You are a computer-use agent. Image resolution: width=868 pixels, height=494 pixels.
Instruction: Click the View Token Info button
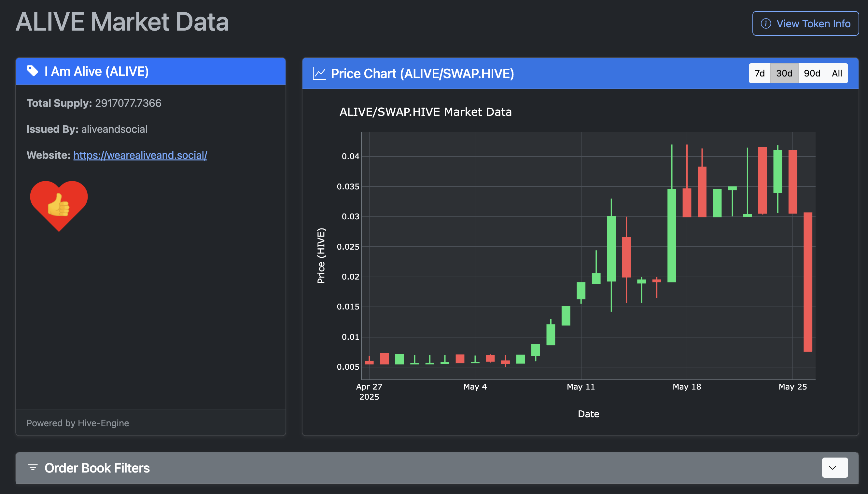pyautogui.click(x=805, y=23)
